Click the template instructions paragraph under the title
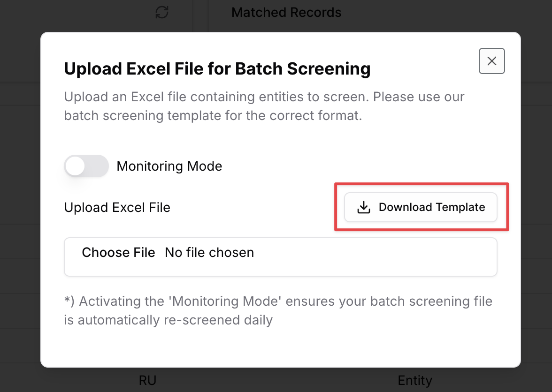 coord(264,106)
